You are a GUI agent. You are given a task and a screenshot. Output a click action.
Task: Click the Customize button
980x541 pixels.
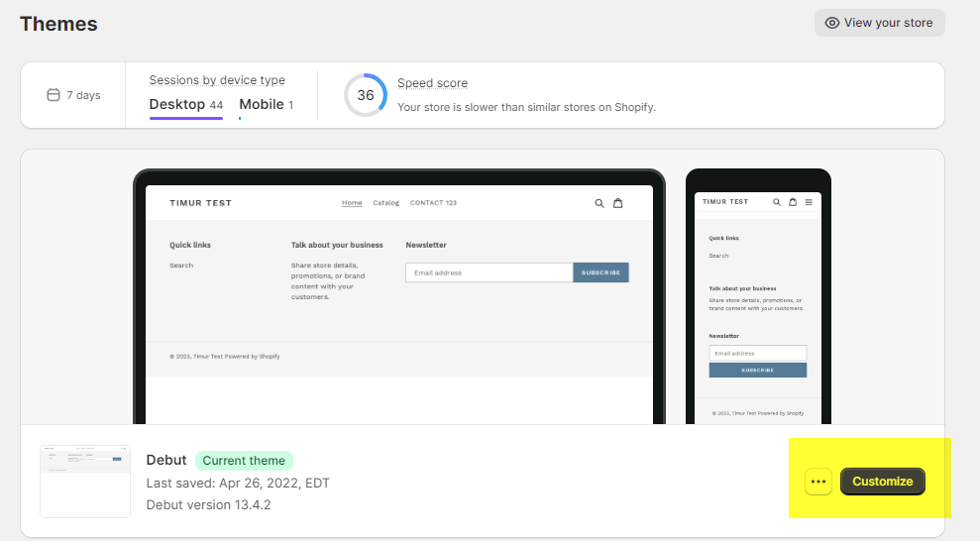click(x=883, y=482)
